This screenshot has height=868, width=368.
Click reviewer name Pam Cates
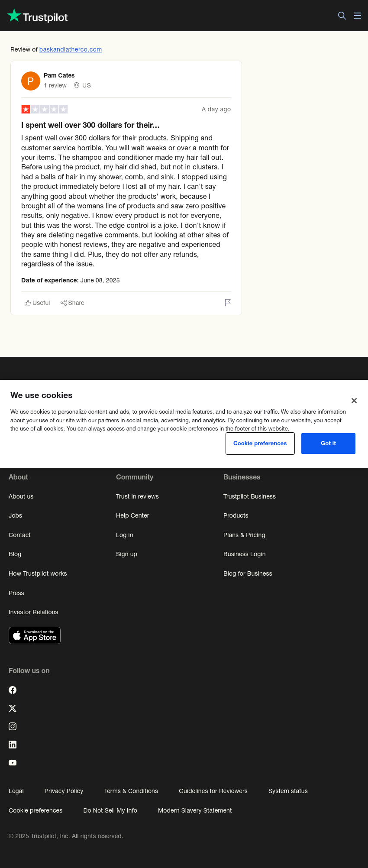click(59, 75)
